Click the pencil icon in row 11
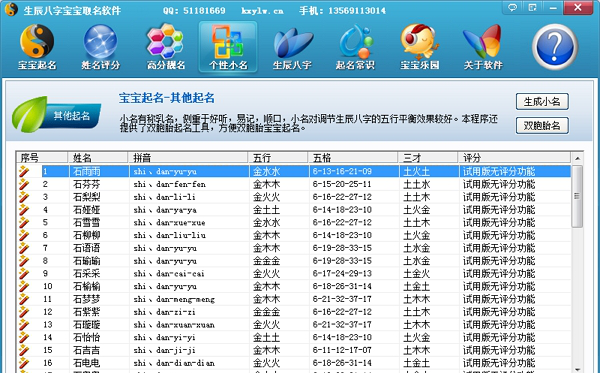The height and width of the screenshot is (387, 600). [x=24, y=299]
